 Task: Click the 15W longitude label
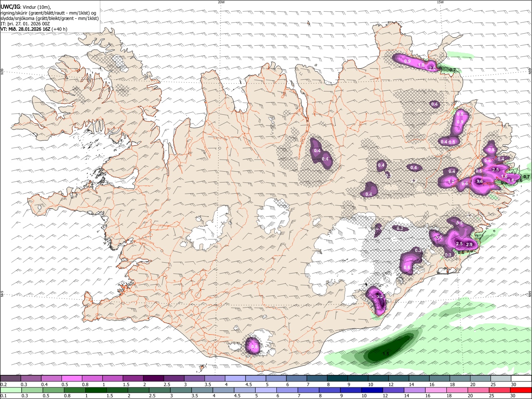coord(440,2)
